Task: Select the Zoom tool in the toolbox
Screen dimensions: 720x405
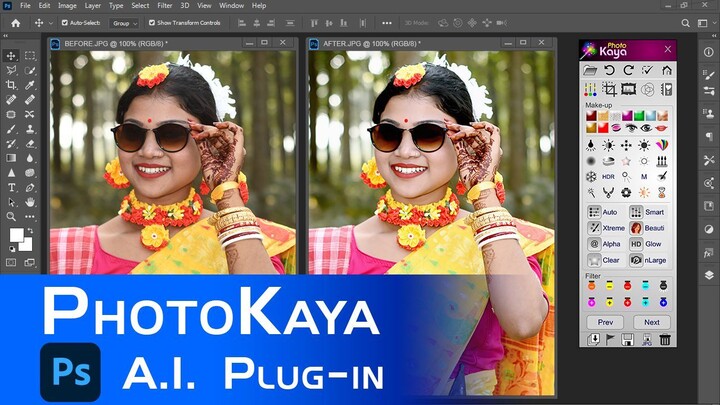Action: (11, 216)
